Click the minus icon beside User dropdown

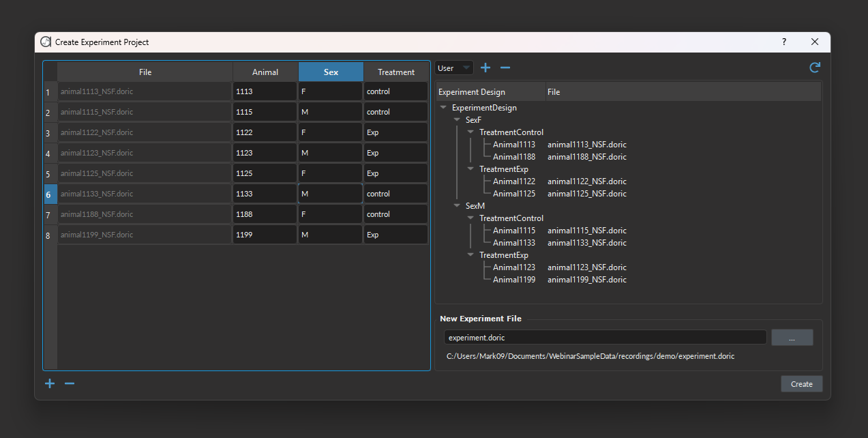(x=505, y=68)
